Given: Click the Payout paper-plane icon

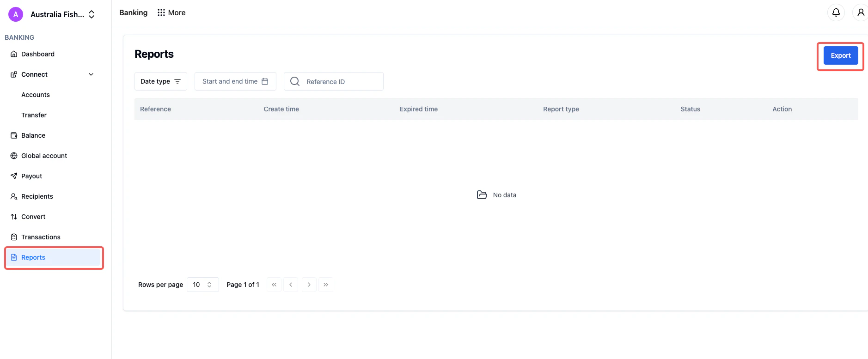Looking at the screenshot, I should pyautogui.click(x=14, y=176).
